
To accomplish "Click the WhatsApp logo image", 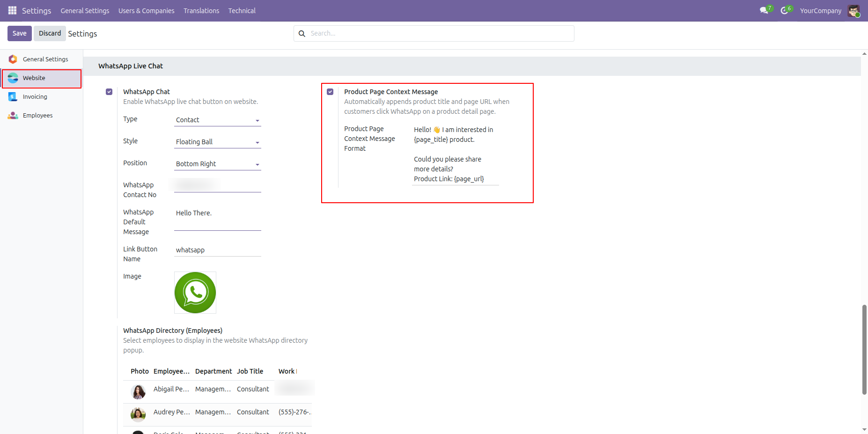I will (x=195, y=293).
